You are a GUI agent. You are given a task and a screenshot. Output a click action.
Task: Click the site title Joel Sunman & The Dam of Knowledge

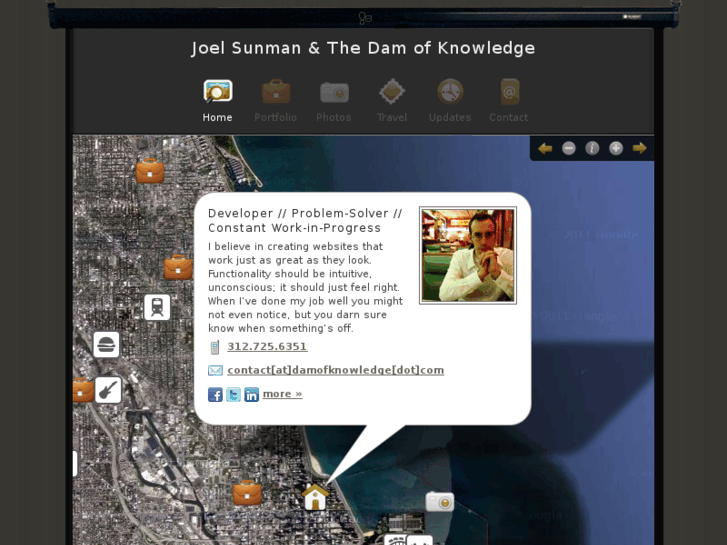coord(364,48)
